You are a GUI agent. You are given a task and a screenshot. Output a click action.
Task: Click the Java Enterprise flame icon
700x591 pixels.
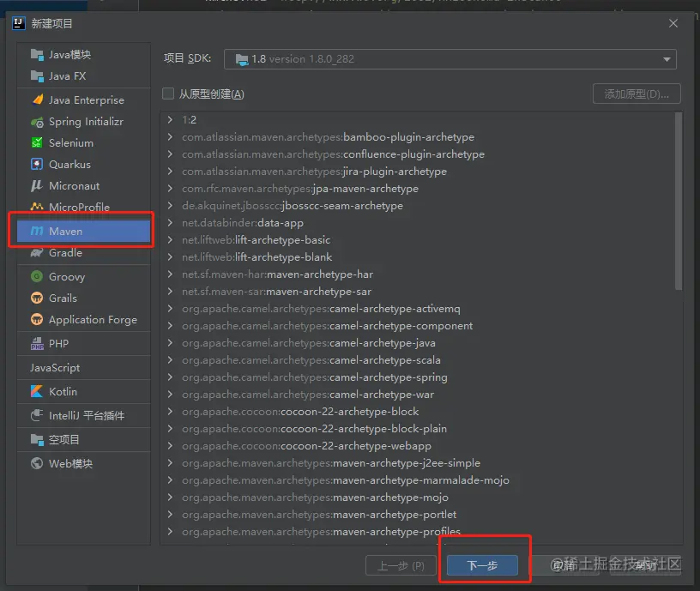(38, 100)
